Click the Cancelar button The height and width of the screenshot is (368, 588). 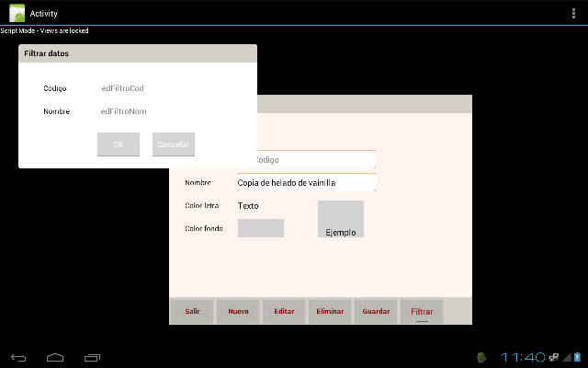pyautogui.click(x=174, y=144)
